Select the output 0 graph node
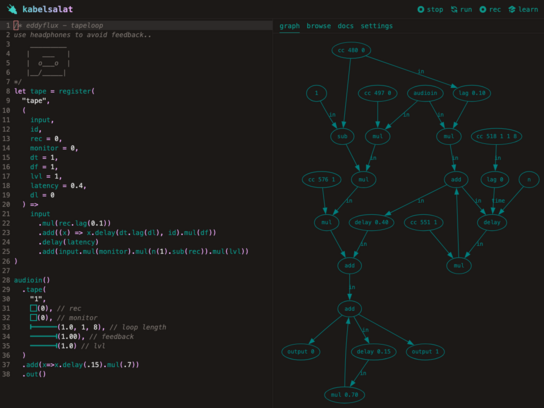This screenshot has width=544, height=408. click(300, 351)
